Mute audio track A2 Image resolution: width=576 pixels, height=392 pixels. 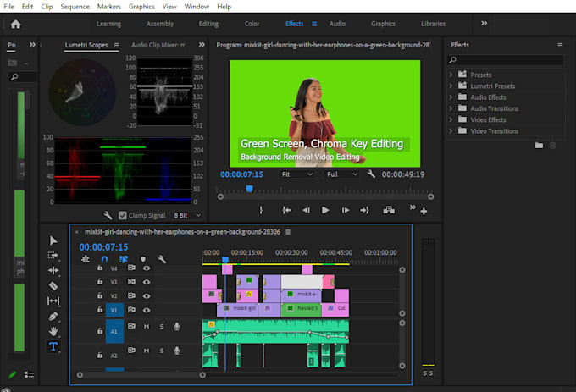(x=147, y=351)
